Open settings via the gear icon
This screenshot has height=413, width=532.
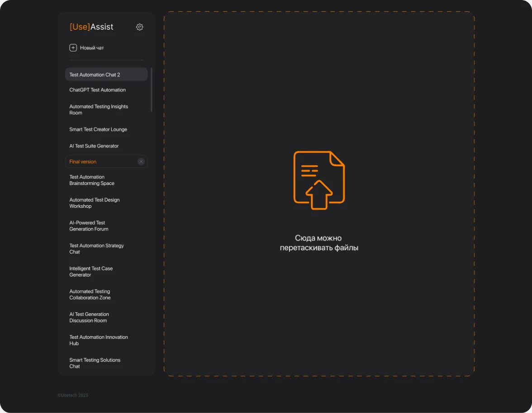pos(139,27)
